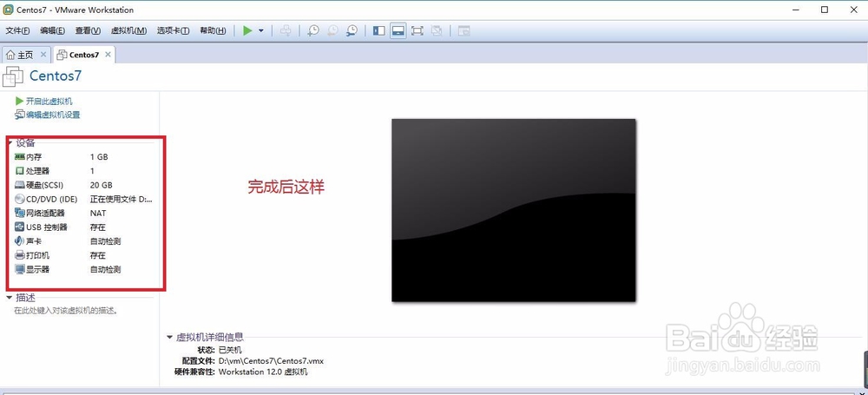Click the 显示器 display icon
The image size is (868, 395).
tap(20, 270)
